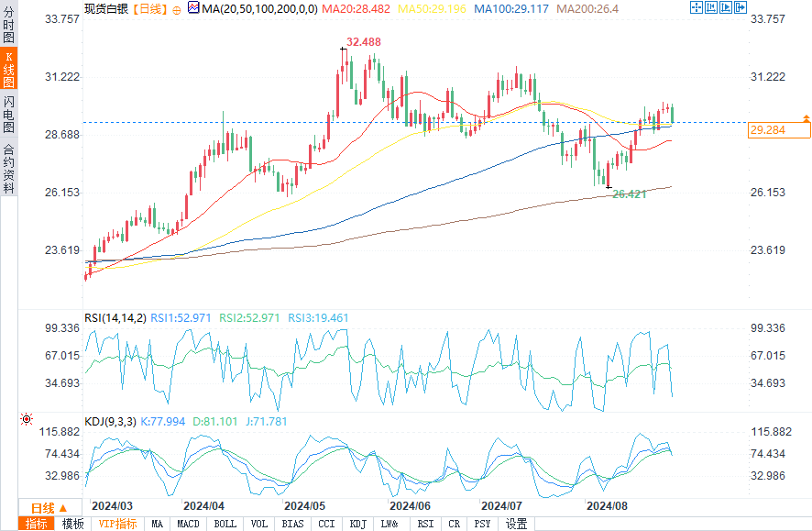812x531 pixels.
Task: Open VIP指标 indicator list
Action: click(x=117, y=524)
